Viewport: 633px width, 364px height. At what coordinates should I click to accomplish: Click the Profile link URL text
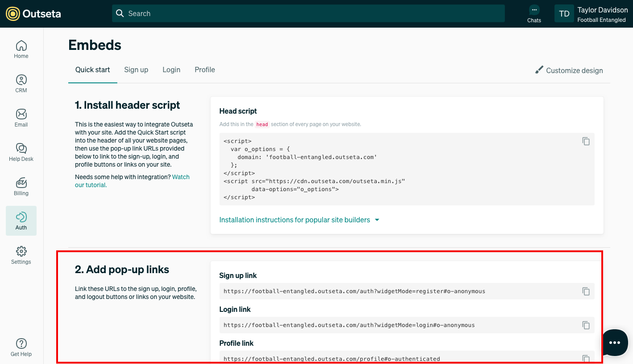tap(331, 359)
